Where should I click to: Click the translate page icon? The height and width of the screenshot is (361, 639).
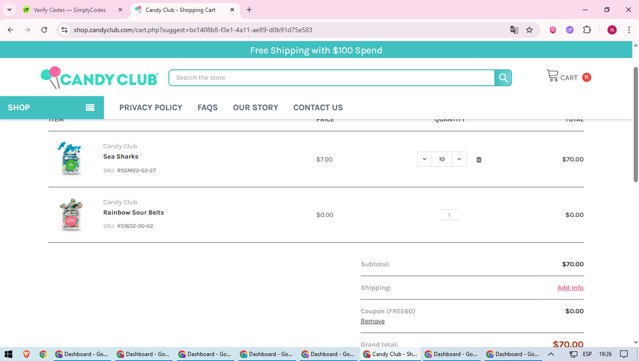tap(514, 30)
